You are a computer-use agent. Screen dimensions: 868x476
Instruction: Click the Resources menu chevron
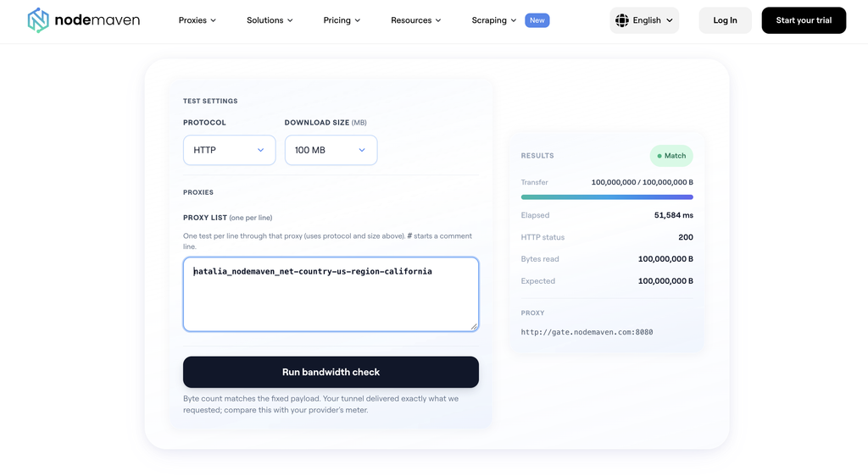click(x=438, y=20)
